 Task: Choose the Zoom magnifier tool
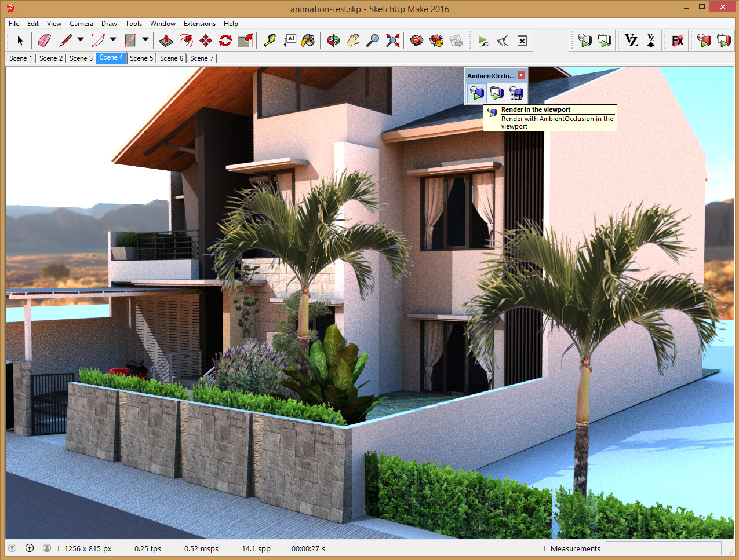pos(373,41)
